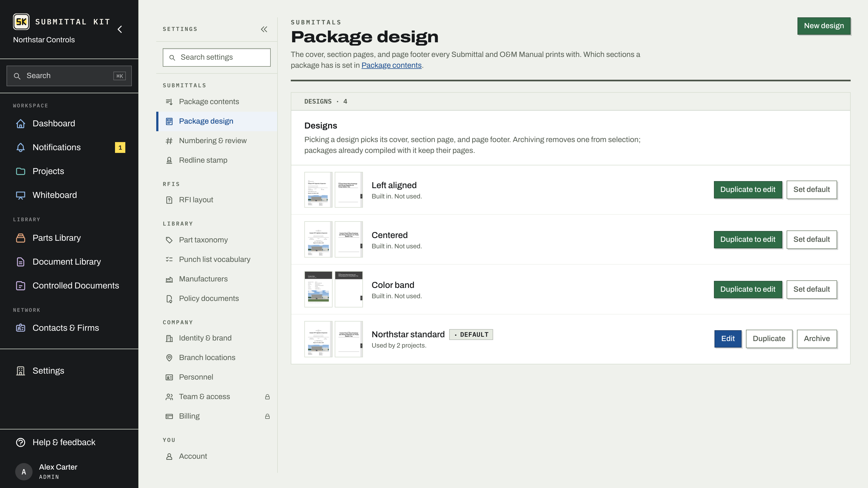Click the Alex Carter avatar
Viewport: 868px width, 488px height.
click(24, 472)
